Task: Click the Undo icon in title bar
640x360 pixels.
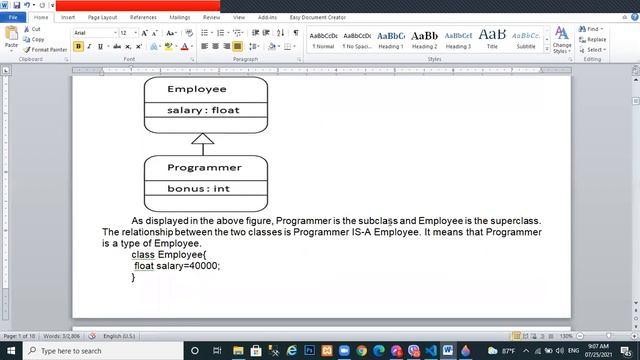Action: click(27, 5)
